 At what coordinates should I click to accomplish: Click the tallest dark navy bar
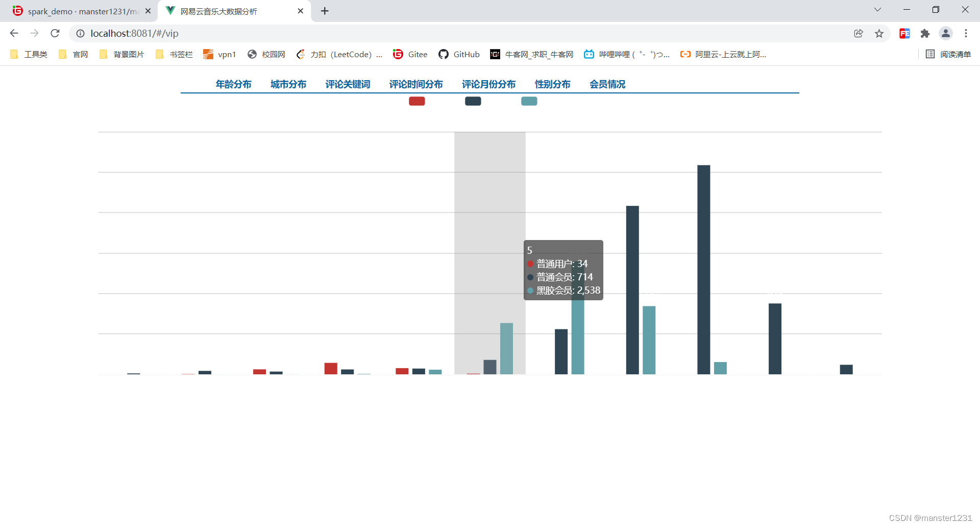click(x=704, y=270)
